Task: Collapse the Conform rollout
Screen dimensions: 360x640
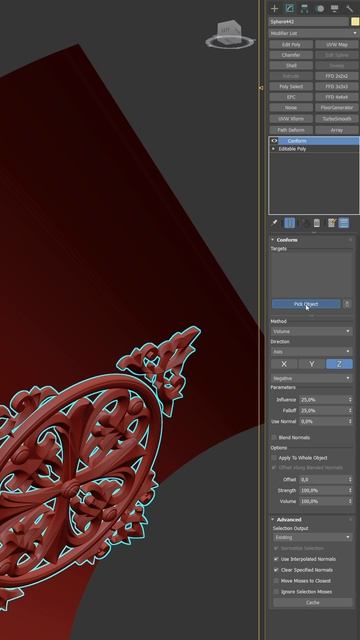Action: [273, 240]
